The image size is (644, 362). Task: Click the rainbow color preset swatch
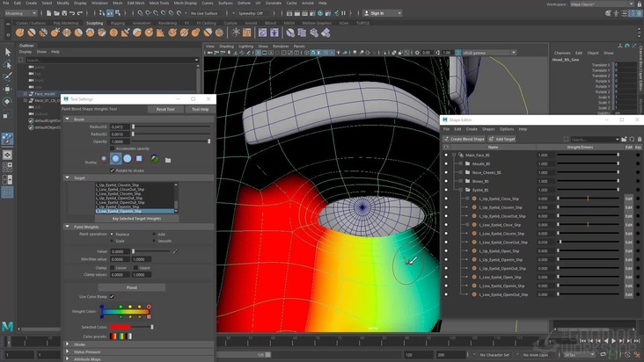[x=121, y=337]
